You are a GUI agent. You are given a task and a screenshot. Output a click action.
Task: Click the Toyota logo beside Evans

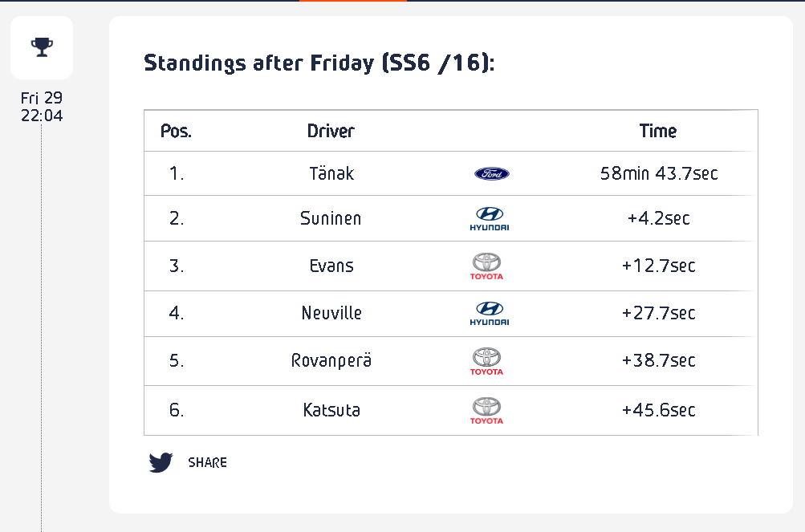pyautogui.click(x=486, y=266)
